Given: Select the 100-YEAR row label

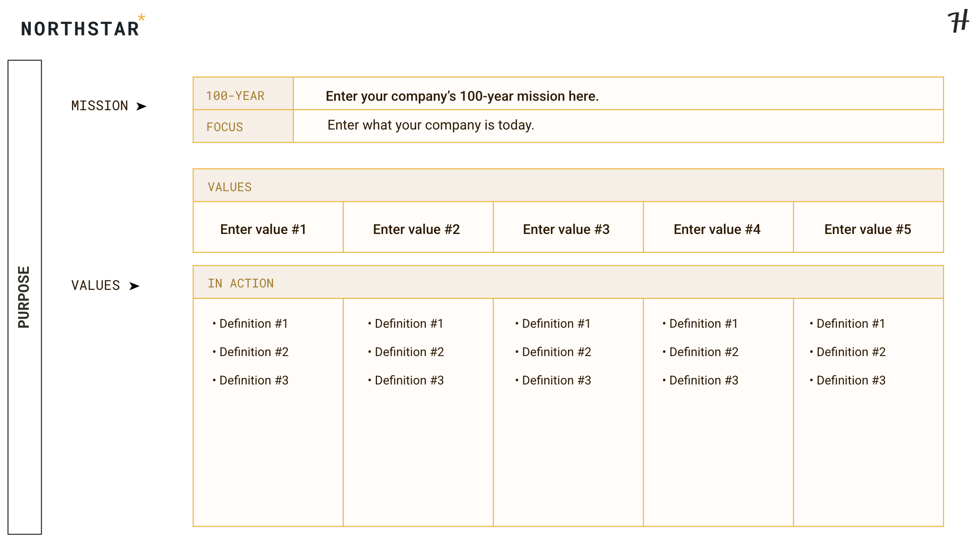Looking at the screenshot, I should (x=235, y=96).
